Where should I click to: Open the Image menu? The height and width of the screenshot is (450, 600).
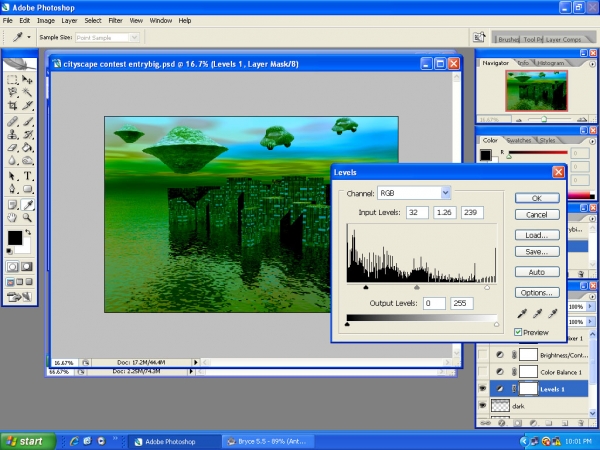[x=46, y=21]
